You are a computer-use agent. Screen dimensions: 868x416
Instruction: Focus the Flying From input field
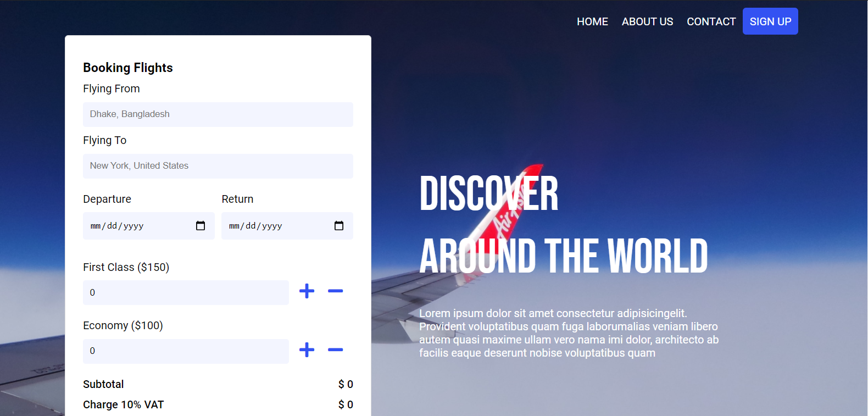point(218,114)
